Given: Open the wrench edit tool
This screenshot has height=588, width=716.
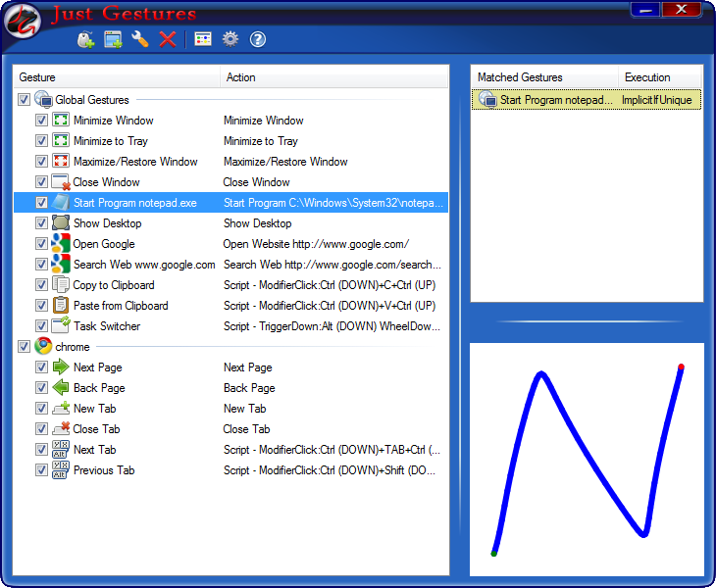Looking at the screenshot, I should (x=140, y=39).
